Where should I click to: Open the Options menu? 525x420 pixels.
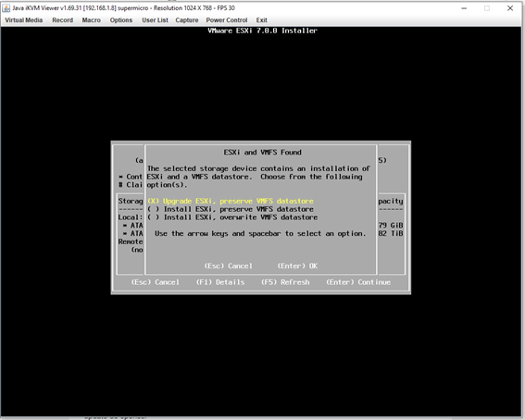pos(121,20)
